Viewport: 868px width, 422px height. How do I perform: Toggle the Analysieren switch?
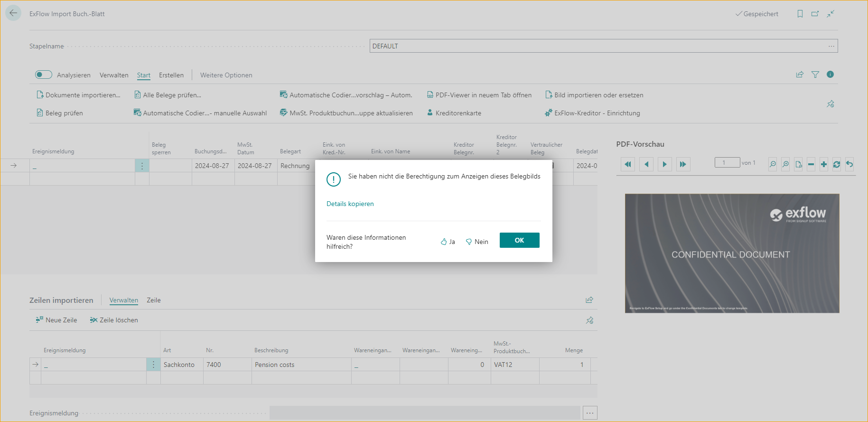point(44,75)
